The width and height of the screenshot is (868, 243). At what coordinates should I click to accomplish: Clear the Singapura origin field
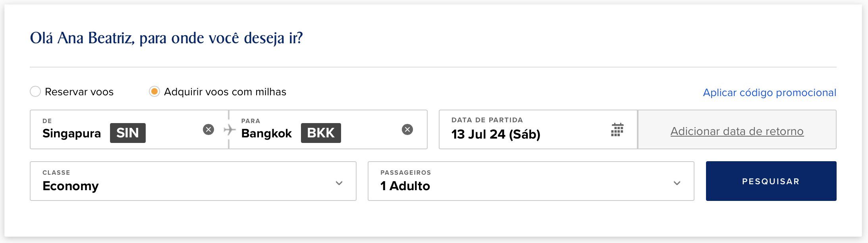[208, 129]
